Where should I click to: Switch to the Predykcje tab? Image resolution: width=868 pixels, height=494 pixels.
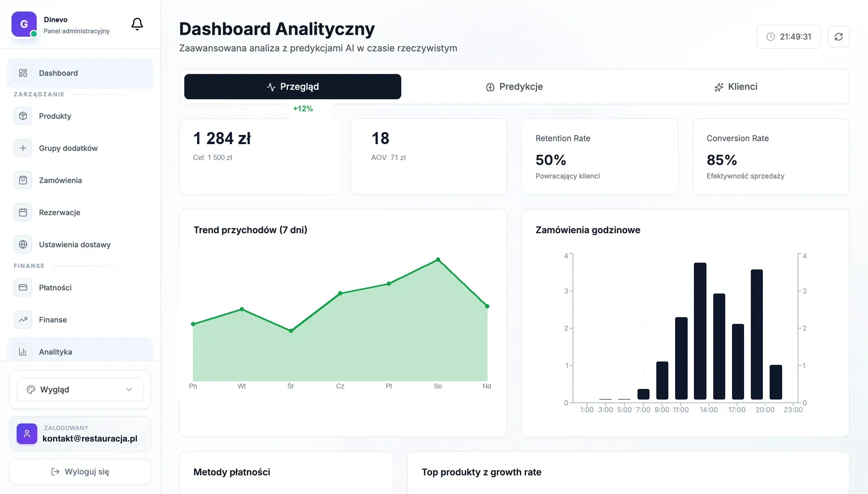click(514, 87)
